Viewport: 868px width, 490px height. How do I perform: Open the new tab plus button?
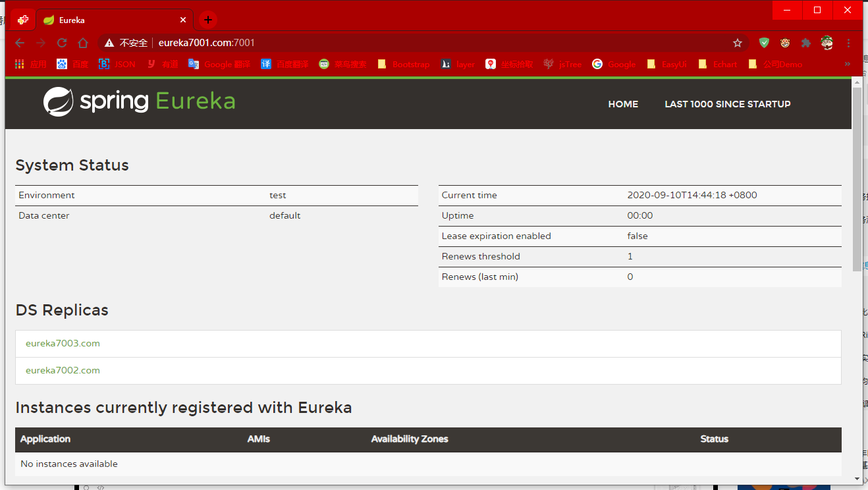[208, 20]
